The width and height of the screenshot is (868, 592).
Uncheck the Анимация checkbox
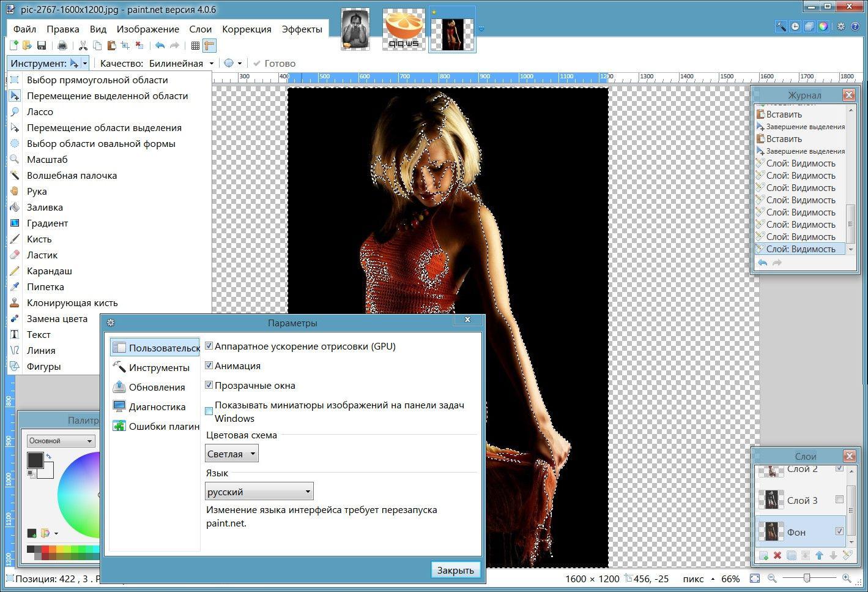click(x=209, y=365)
